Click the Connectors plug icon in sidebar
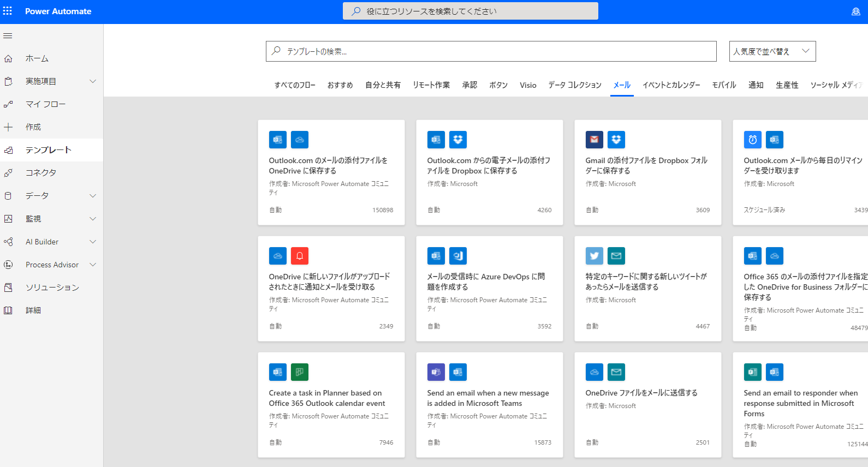Viewport: 868px width, 467px height. click(8, 173)
